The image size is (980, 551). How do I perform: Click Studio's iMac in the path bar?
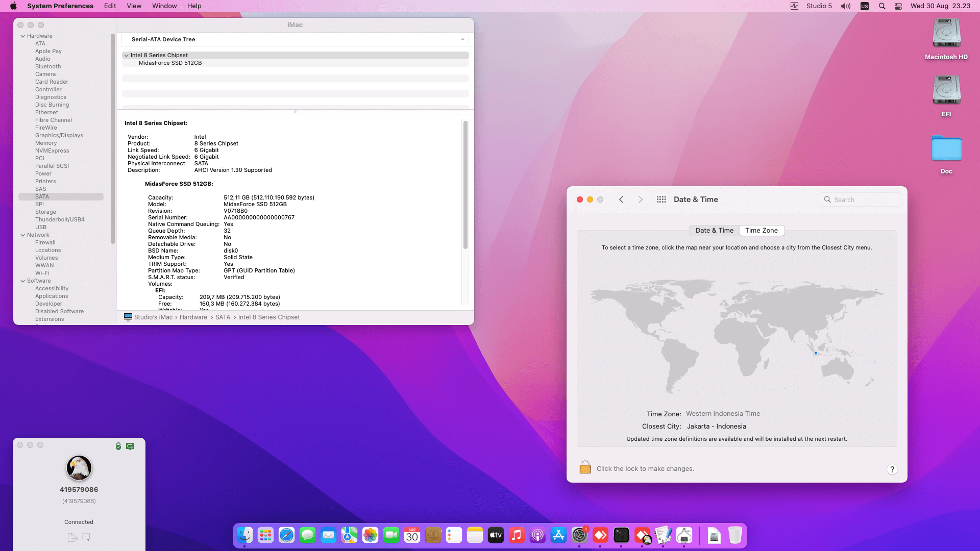153,317
